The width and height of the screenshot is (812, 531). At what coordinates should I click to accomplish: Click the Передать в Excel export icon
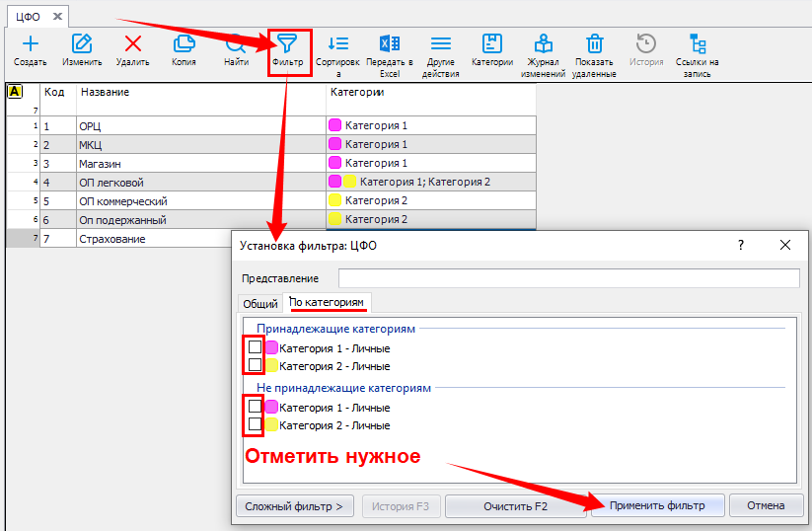coord(390,43)
